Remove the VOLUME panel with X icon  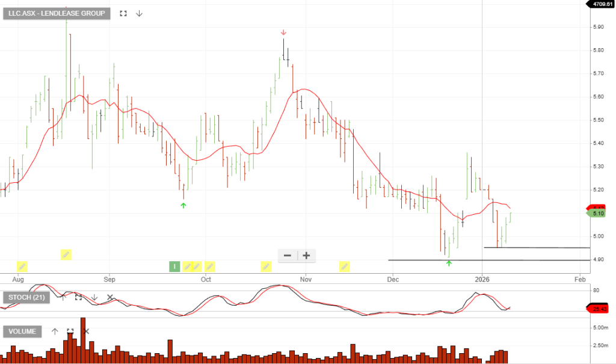pyautogui.click(x=86, y=332)
